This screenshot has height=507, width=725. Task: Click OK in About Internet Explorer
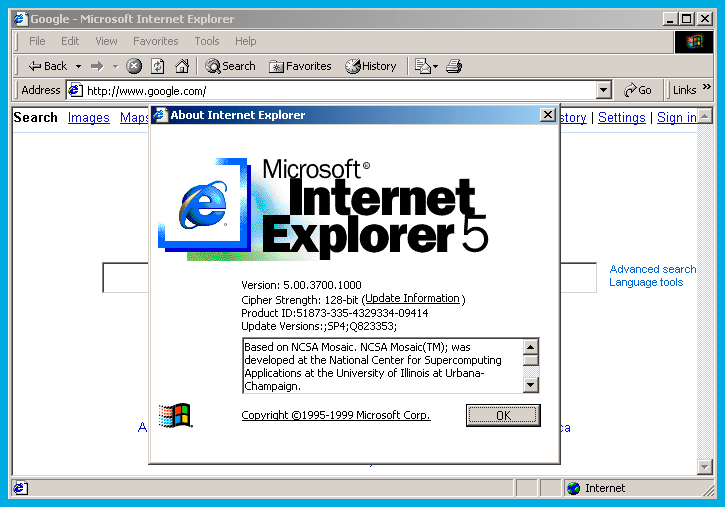[x=503, y=415]
